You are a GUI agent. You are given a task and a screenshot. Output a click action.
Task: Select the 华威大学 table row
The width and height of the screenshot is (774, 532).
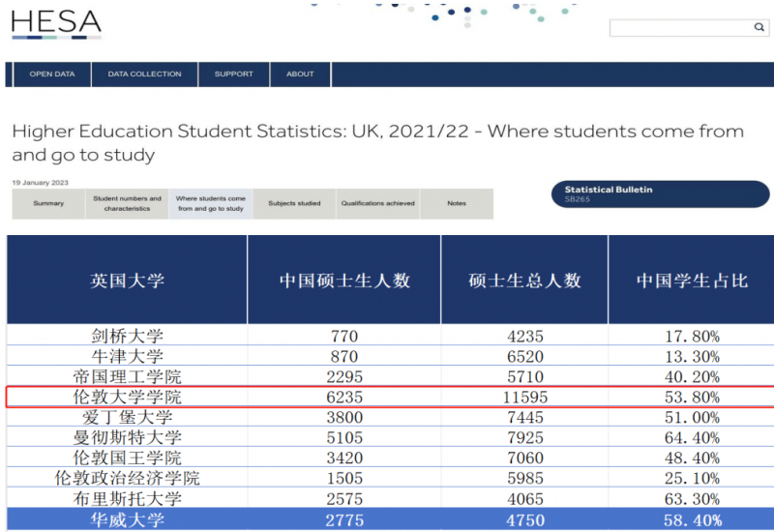(387, 519)
